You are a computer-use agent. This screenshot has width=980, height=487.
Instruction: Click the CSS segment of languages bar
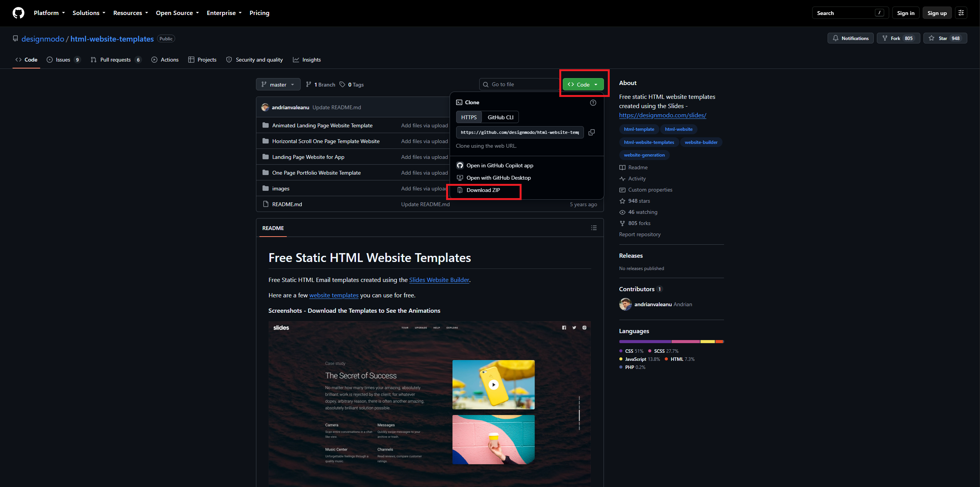pos(646,342)
